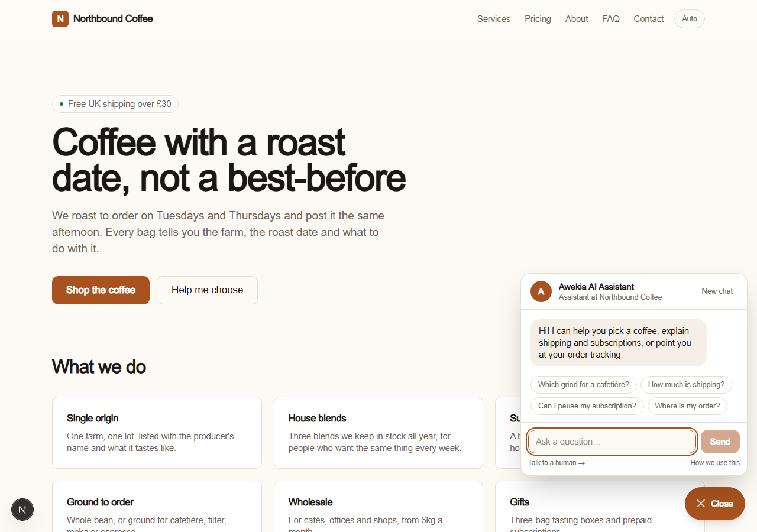Click the 'Free UK shipping over £30' badge
757x532 pixels.
point(115,104)
